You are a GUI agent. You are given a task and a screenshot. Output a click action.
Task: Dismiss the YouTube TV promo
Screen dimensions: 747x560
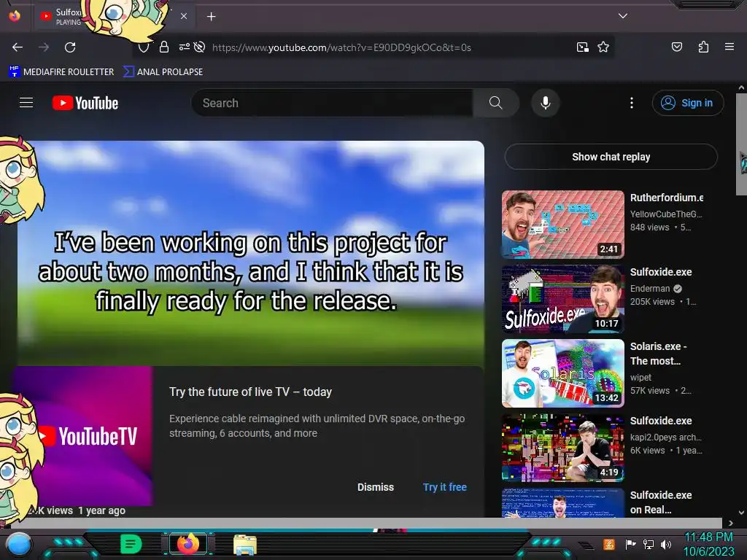(x=376, y=487)
